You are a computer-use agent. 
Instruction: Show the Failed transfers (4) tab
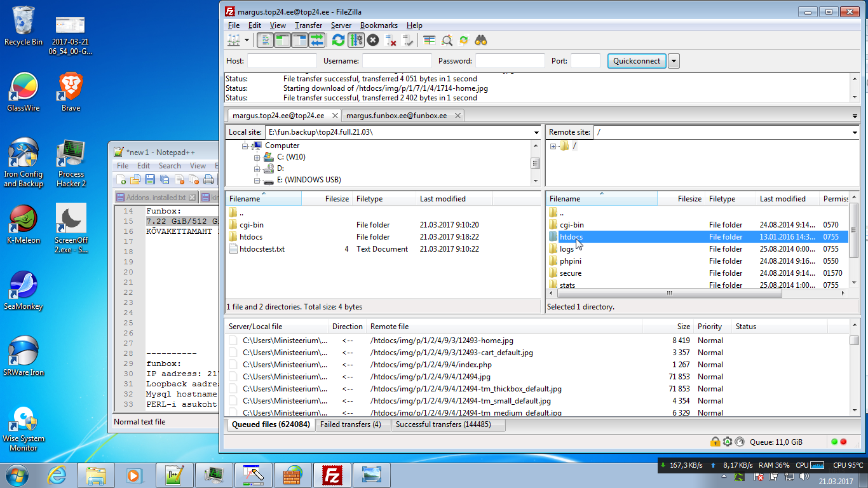pos(350,424)
